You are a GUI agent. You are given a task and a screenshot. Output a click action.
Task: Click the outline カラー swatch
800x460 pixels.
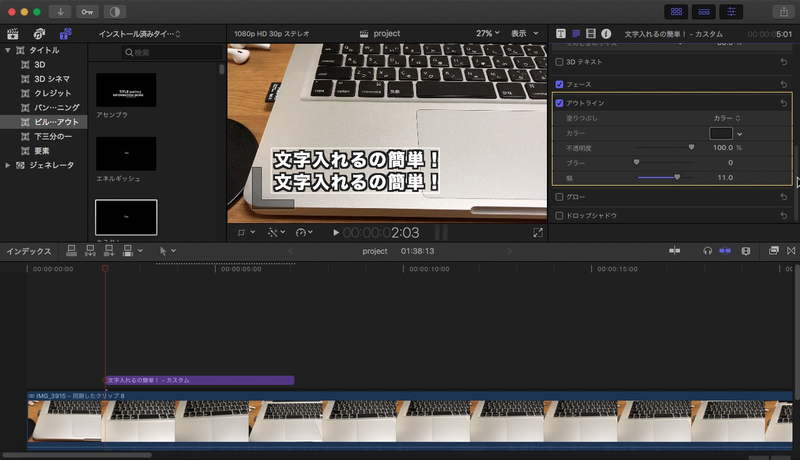721,134
